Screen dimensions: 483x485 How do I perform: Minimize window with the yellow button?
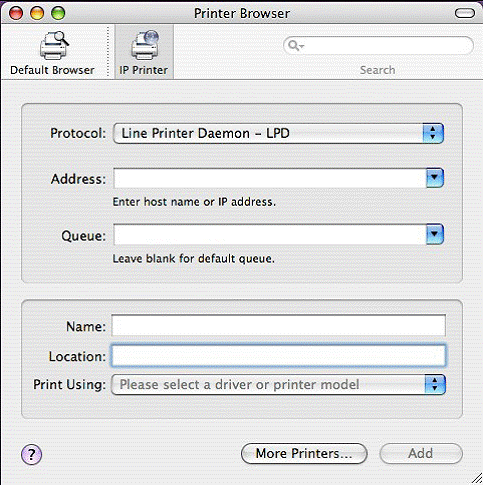coord(37,13)
